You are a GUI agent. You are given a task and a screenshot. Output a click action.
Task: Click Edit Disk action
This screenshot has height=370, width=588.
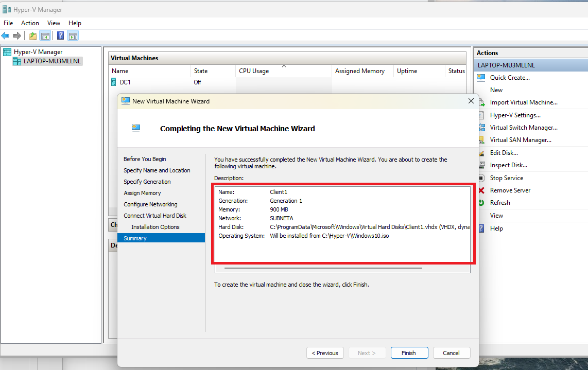click(x=504, y=152)
